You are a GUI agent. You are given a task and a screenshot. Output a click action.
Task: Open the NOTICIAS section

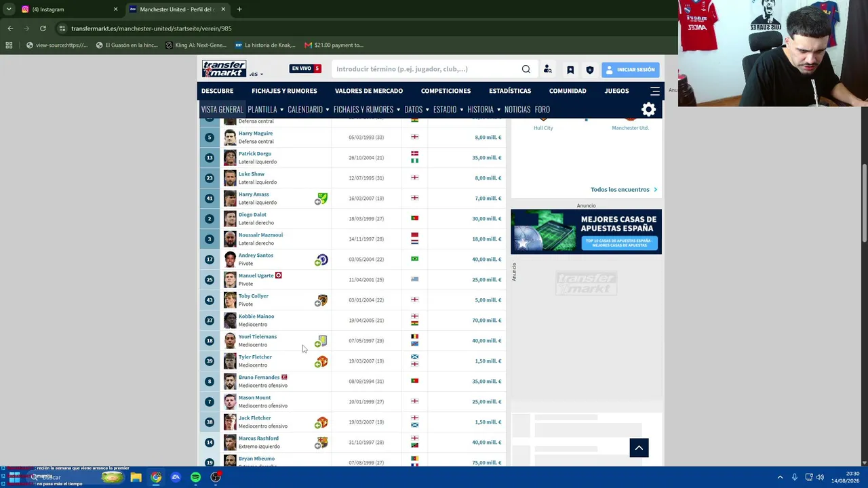[x=517, y=110]
